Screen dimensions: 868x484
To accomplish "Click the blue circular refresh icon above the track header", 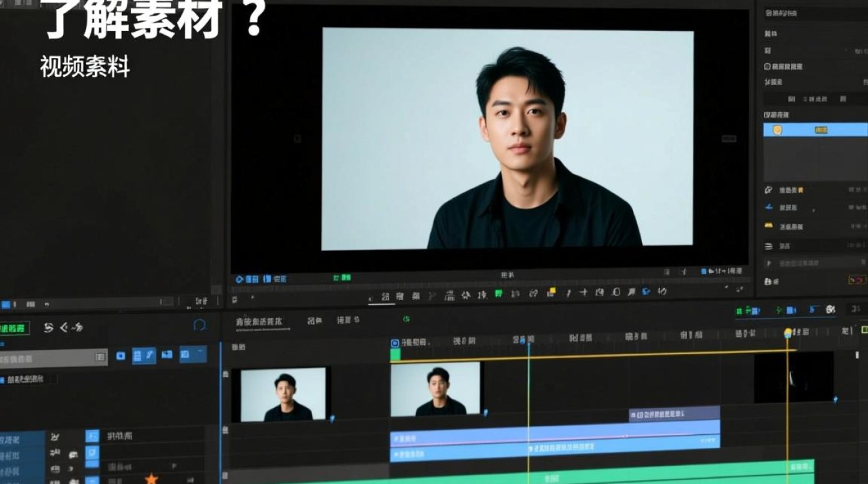I will tap(200, 325).
